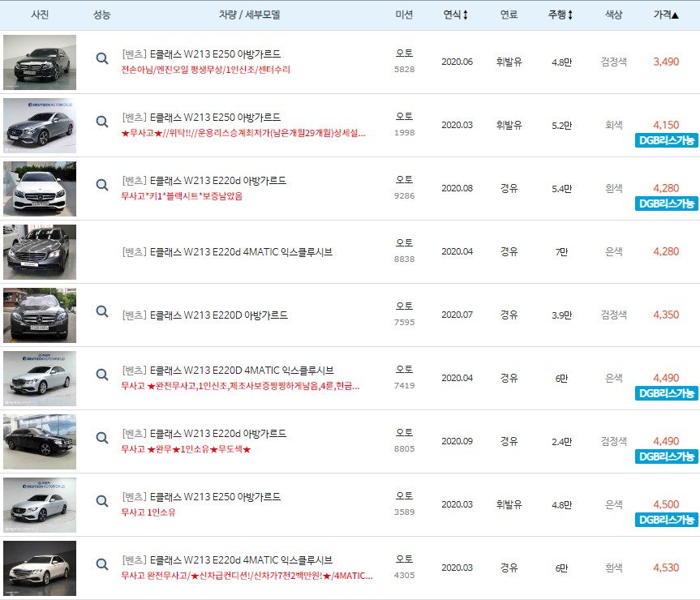700x600 pixels.
Task: Open E클래스 W213 E250 아방가르드 2020.06 listing
Action: click(x=201, y=54)
